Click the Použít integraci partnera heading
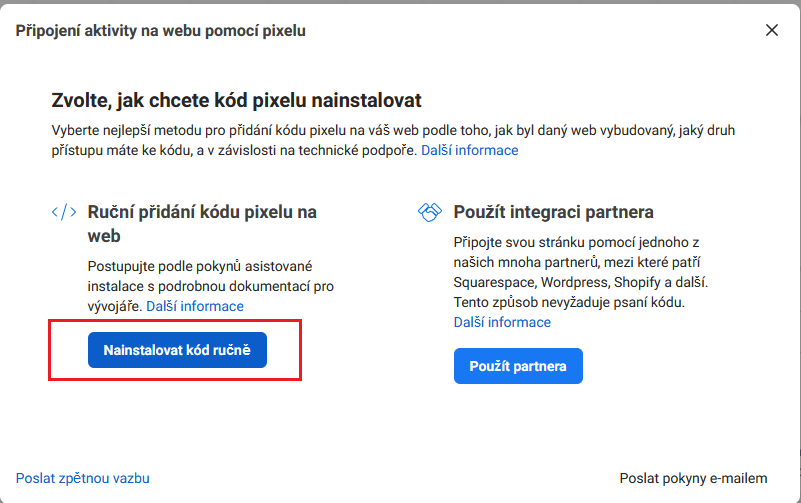Image resolution: width=801 pixels, height=503 pixels. 553,212
